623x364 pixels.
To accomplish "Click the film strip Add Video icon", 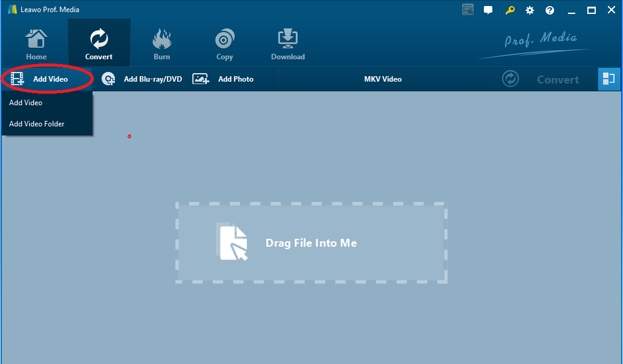I will 17,79.
